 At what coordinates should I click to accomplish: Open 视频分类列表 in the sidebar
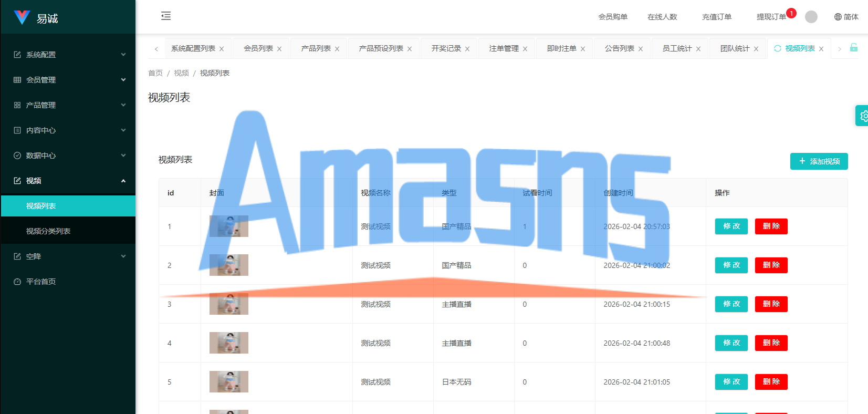pyautogui.click(x=68, y=231)
